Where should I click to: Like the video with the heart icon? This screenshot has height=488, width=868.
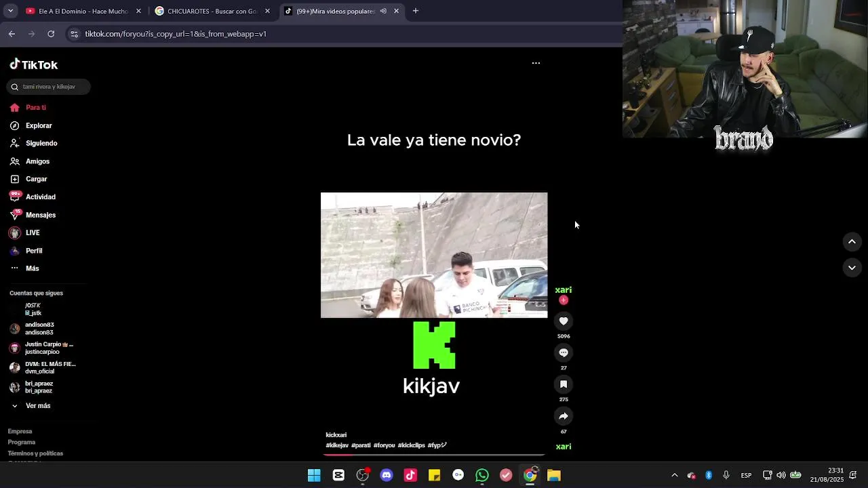tap(564, 321)
